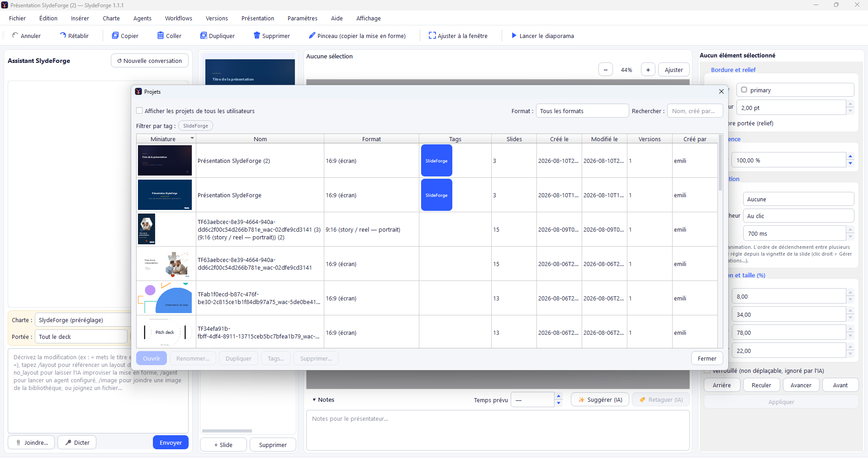
Task: Click the Dupliquer toolbar icon
Action: [x=204, y=35]
